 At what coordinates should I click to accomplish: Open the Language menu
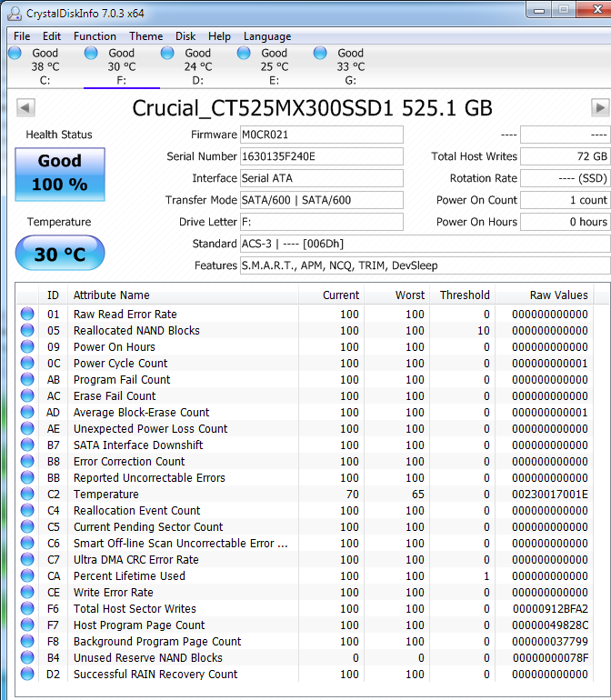point(267,36)
